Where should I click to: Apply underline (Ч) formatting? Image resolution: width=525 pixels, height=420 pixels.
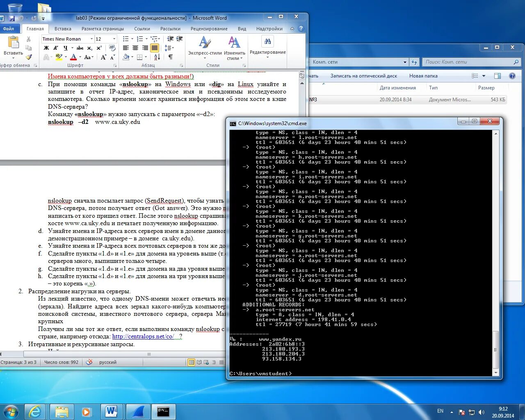coord(65,48)
